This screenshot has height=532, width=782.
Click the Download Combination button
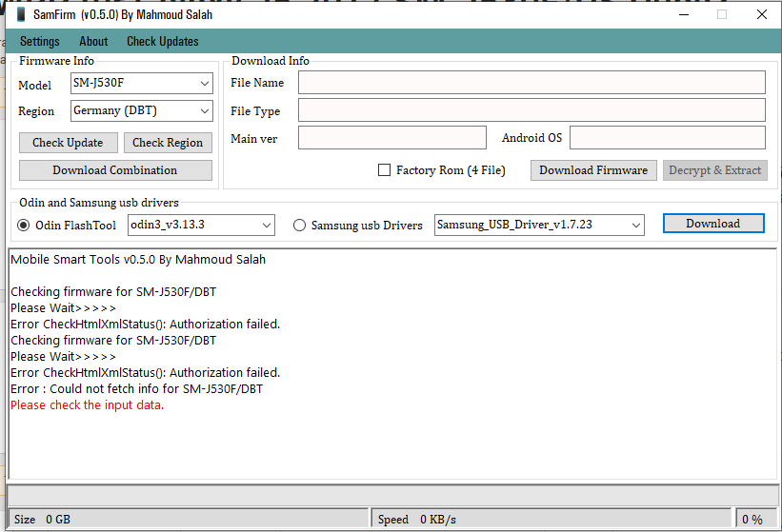[115, 170]
